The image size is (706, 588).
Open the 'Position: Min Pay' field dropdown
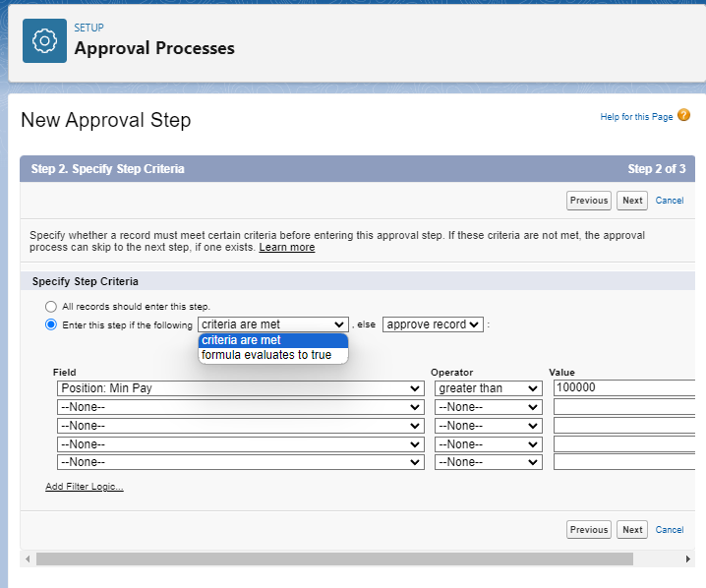[241, 388]
